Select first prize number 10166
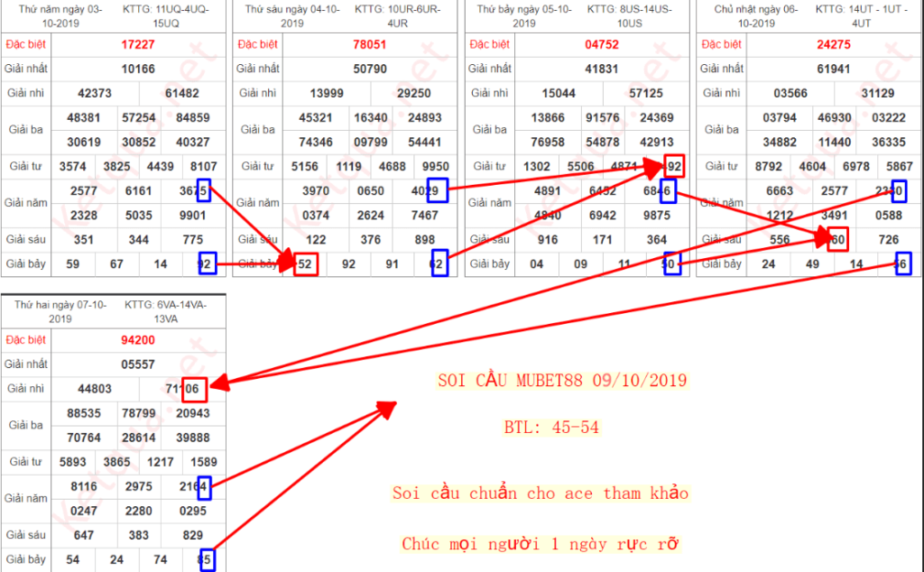The height and width of the screenshot is (572, 924). (138, 69)
